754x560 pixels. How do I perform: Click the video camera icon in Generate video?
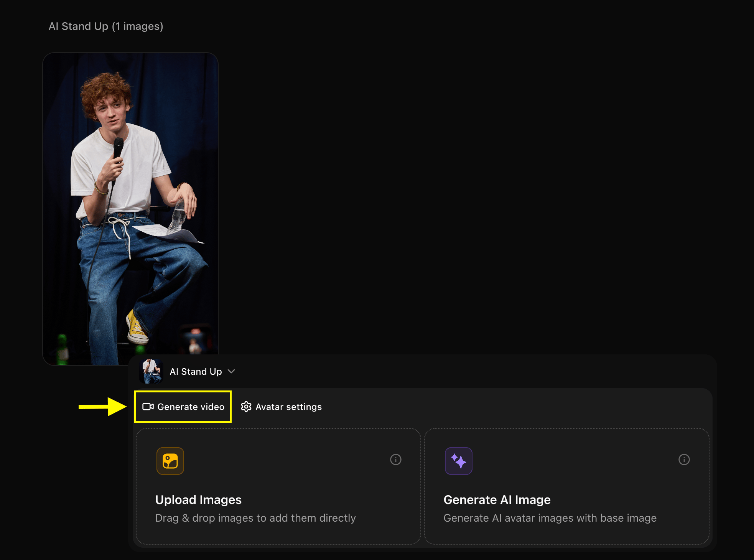(148, 407)
